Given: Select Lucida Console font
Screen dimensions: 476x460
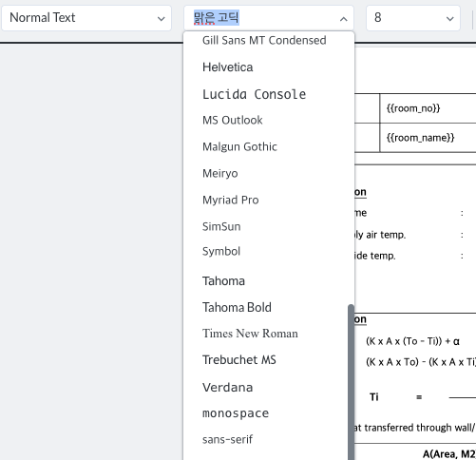Looking at the screenshot, I should [x=254, y=94].
